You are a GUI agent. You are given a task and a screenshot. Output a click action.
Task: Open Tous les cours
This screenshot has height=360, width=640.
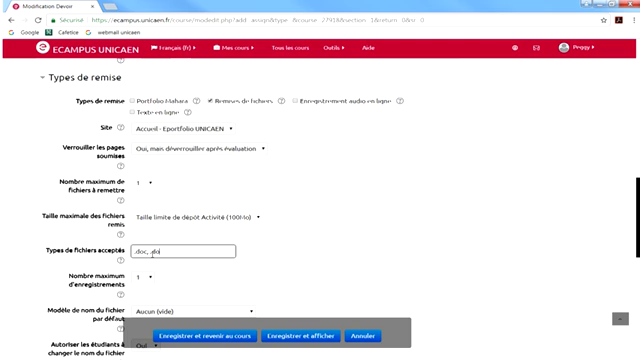[x=290, y=48]
